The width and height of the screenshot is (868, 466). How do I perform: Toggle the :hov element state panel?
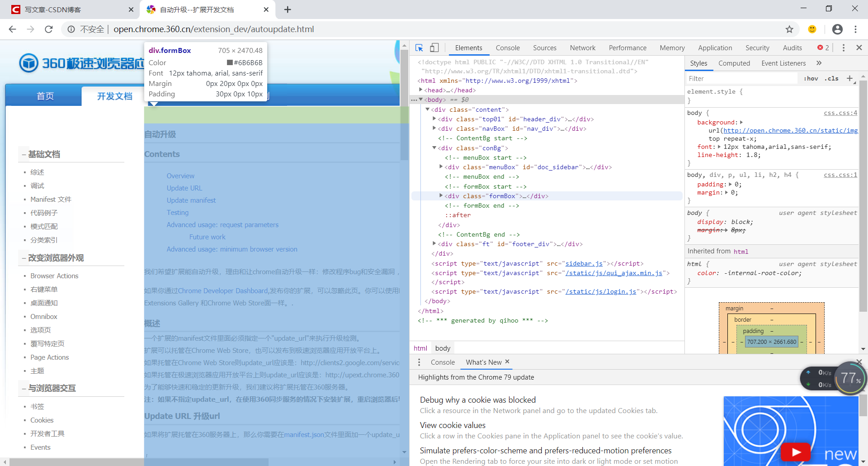point(811,78)
